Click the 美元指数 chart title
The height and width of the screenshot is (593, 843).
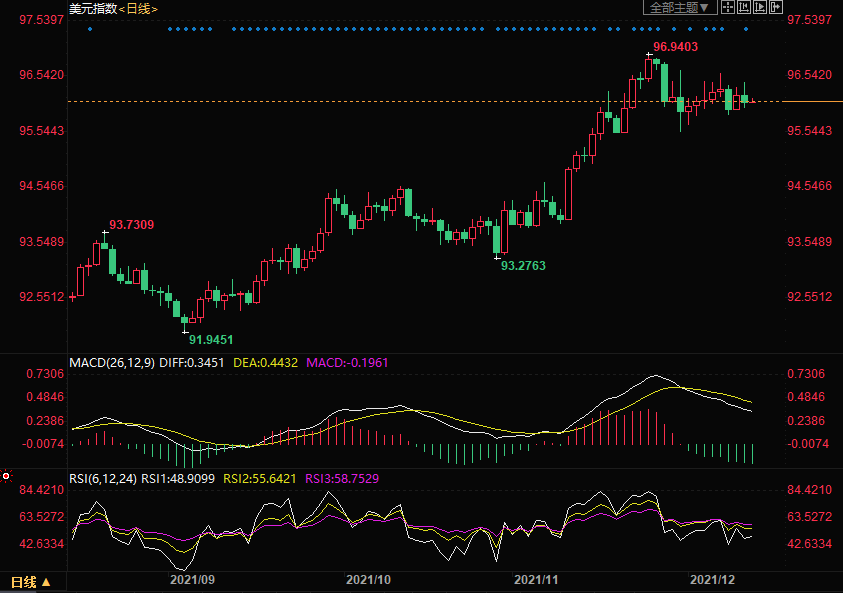click(93, 8)
